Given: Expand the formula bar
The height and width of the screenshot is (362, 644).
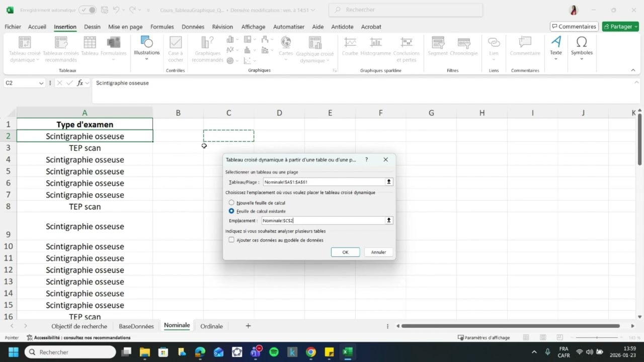Looking at the screenshot, I should [x=636, y=82].
